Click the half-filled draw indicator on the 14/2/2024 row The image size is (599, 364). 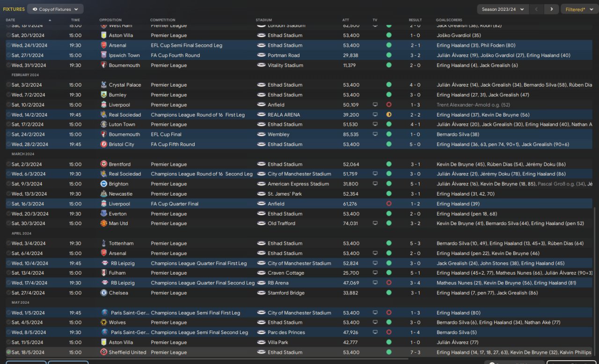[388, 115]
